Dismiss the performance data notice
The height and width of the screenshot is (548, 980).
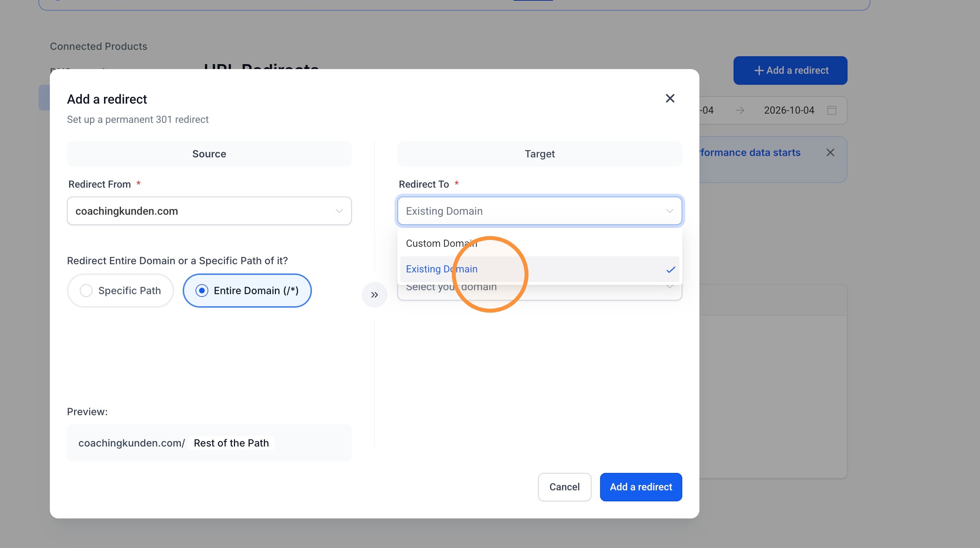coord(830,152)
